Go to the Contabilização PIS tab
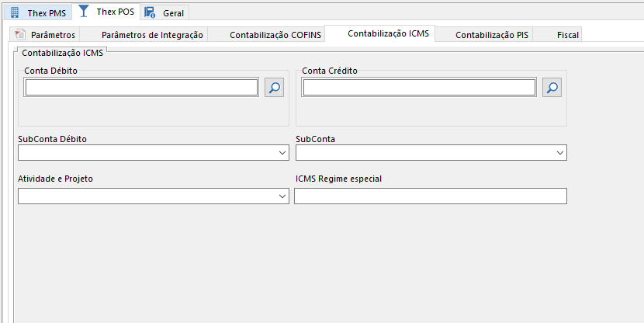 pos(491,35)
